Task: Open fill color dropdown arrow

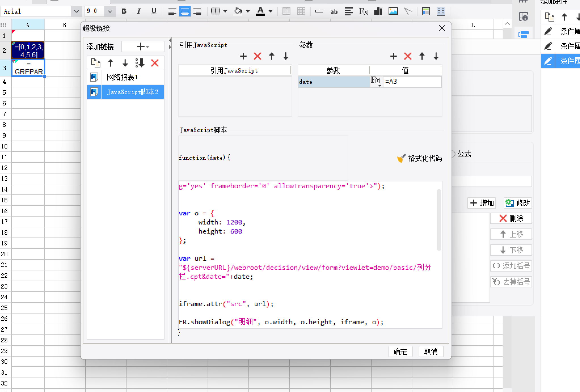Action: pos(248,11)
